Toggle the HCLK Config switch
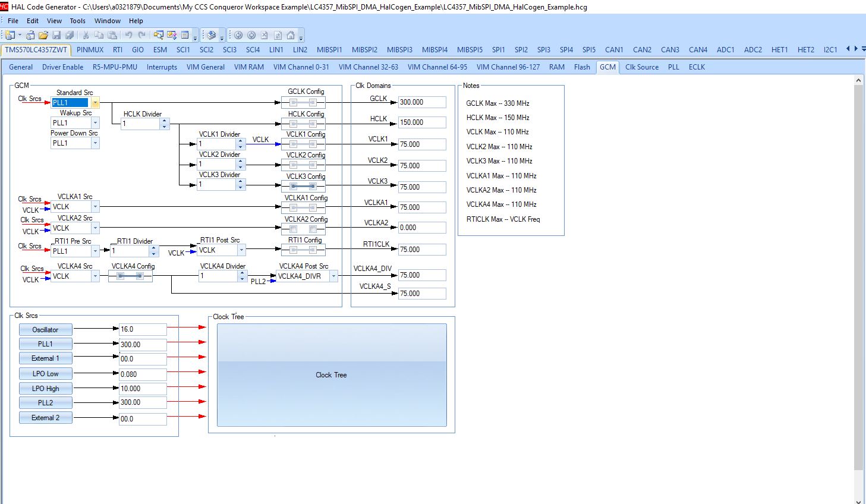Viewport: 866px width, 504px height. click(303, 124)
